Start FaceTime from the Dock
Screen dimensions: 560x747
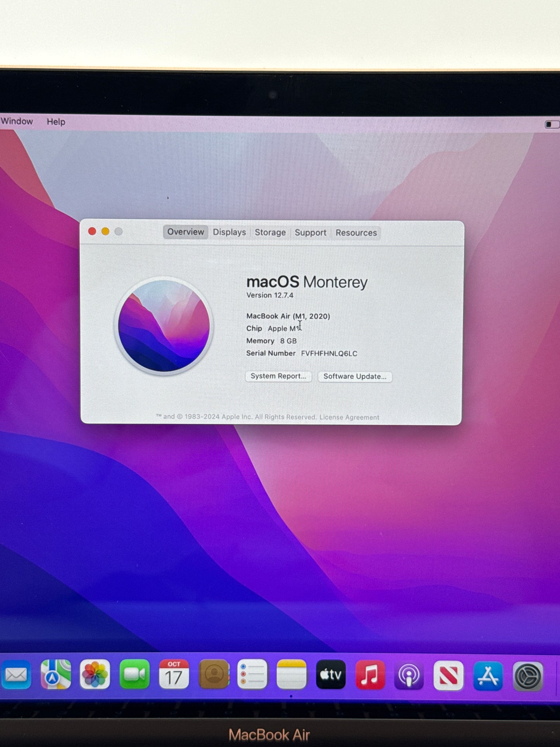(x=134, y=675)
